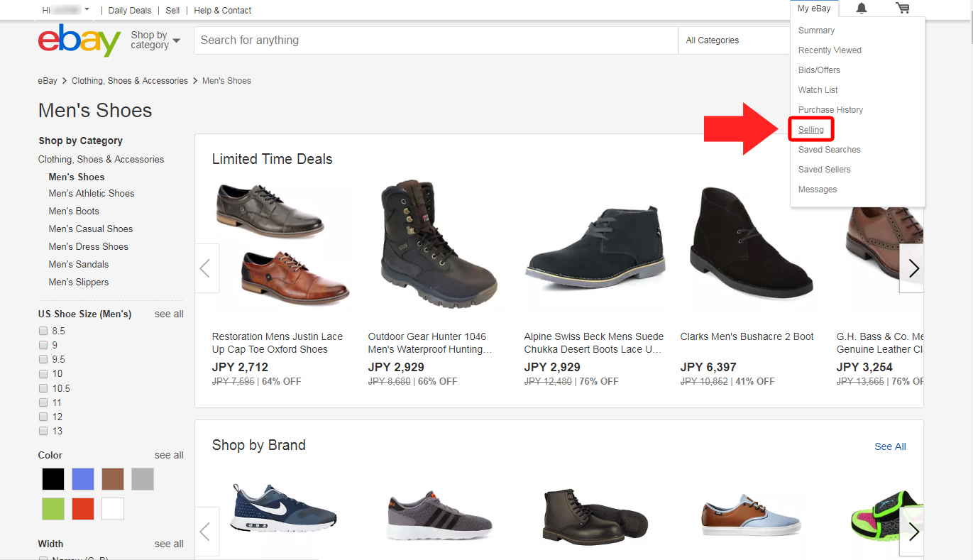Open Recently Viewed in My eBay menu
Screen dimensions: 973x560
click(x=830, y=50)
